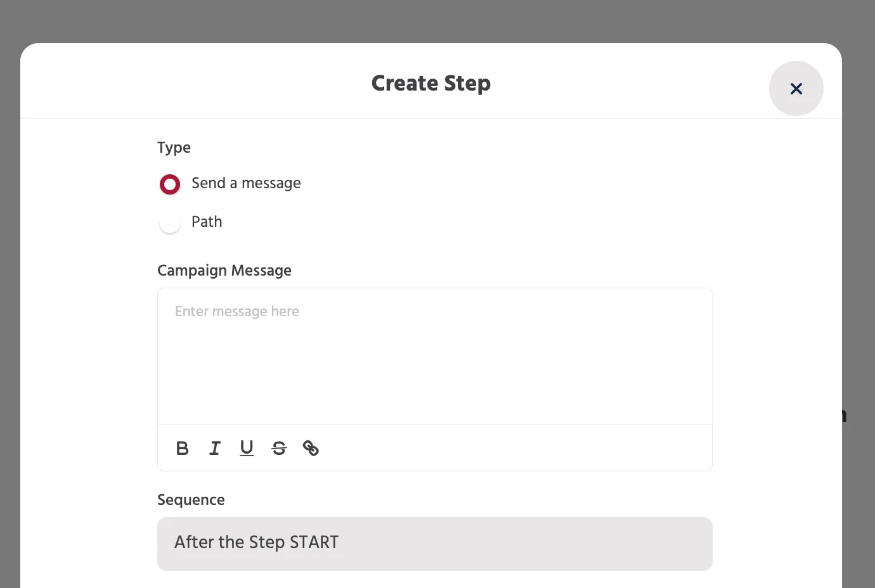This screenshot has width=875, height=588.
Task: Toggle bold formatting in message editor
Action: (183, 448)
